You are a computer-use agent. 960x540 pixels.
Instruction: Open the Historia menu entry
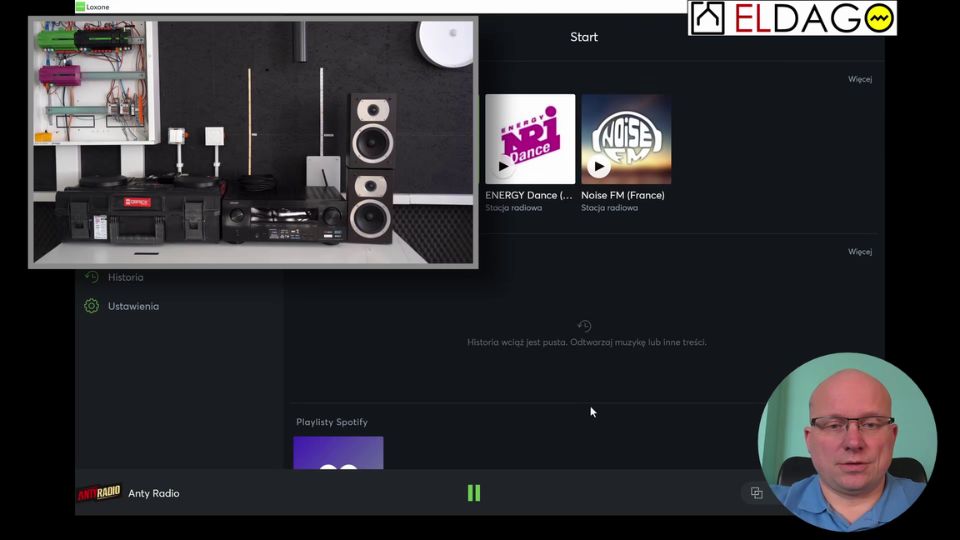point(126,277)
